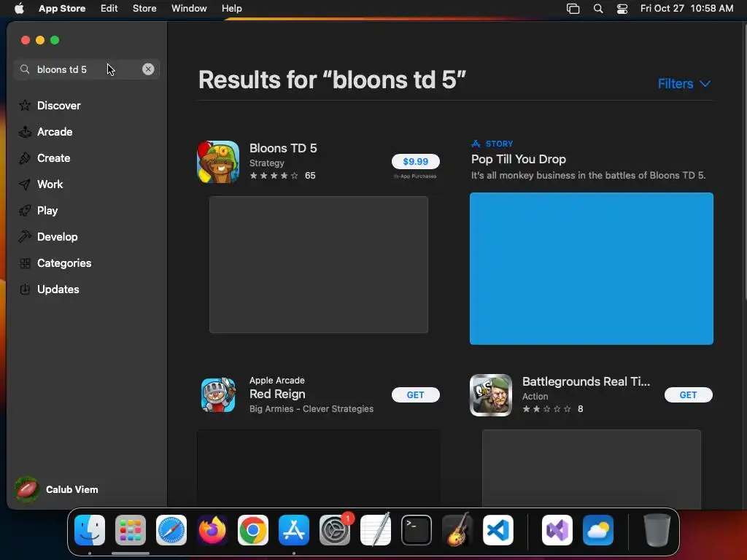This screenshot has height=560, width=747.
Task: Open the Weather app from the Dock
Action: point(598,530)
